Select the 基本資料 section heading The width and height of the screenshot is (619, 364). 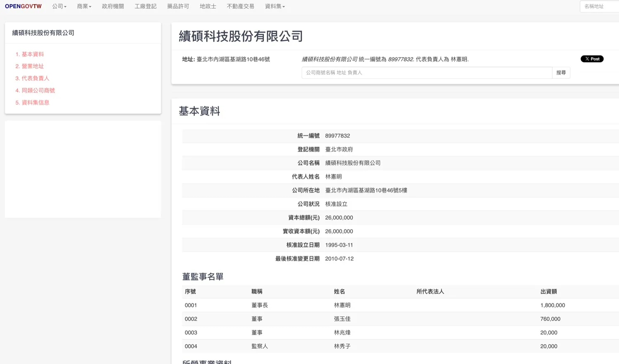(x=199, y=111)
